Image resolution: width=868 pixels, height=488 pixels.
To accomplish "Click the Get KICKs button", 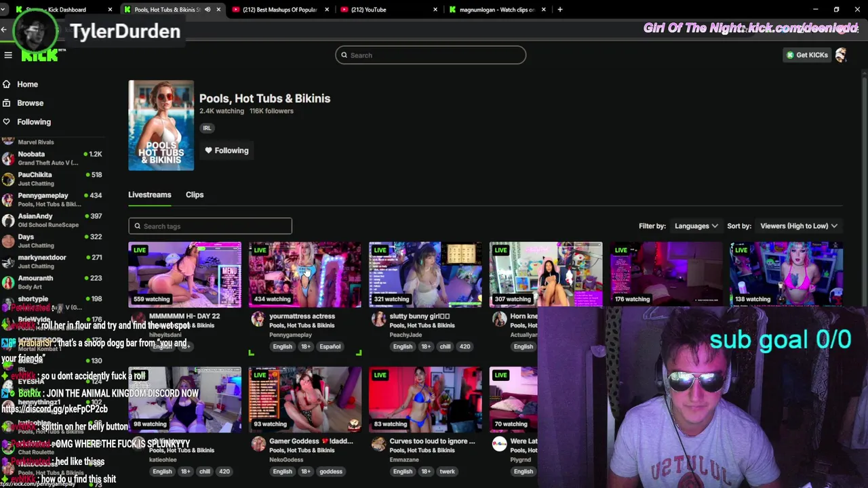I will coord(807,55).
